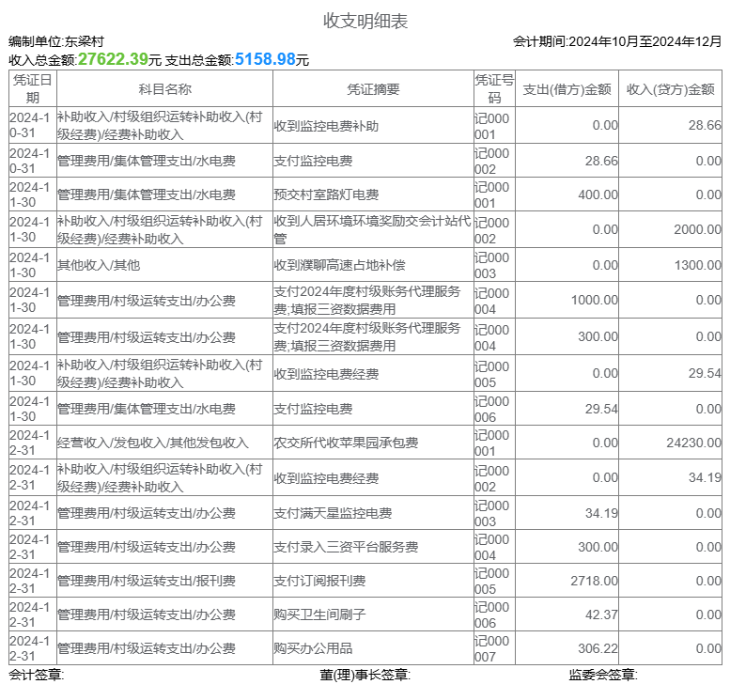The width and height of the screenshot is (730, 700).
Task: Click the 经营收入/发包收入/其他发包收入 subject cell
Action: [153, 443]
